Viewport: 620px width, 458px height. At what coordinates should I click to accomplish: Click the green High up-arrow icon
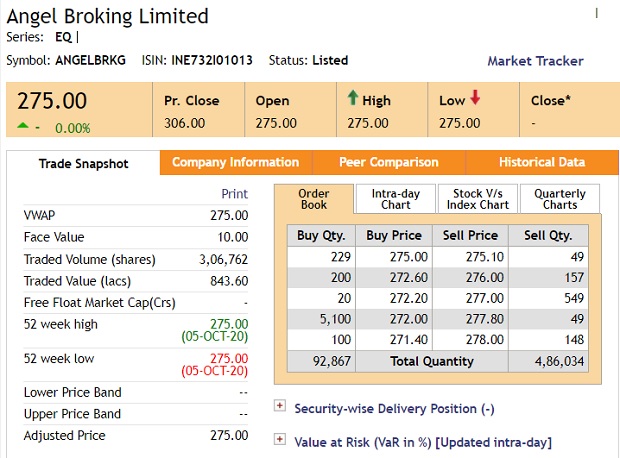[x=353, y=99]
